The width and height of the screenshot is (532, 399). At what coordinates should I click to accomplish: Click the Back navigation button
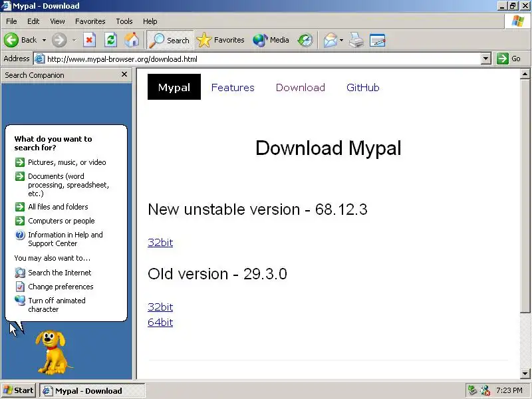click(21, 40)
